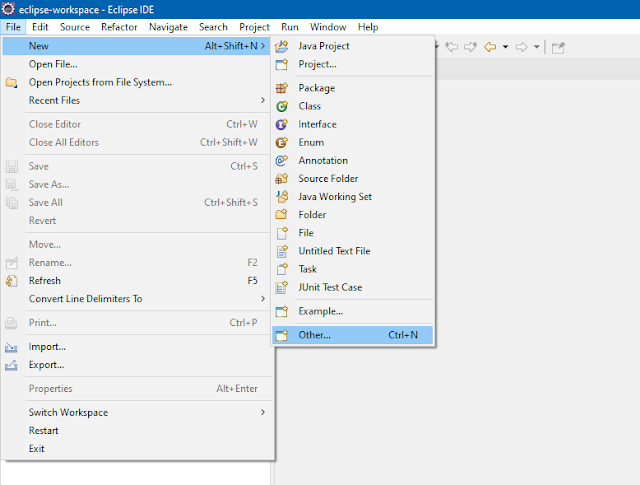
Task: Click the Folder icon in New submenu
Action: coord(282,214)
